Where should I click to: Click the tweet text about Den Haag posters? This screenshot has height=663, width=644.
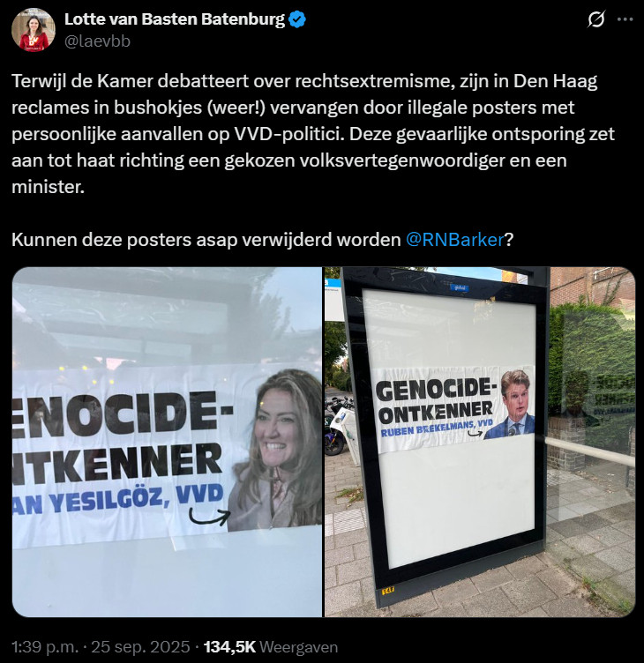[313, 134]
